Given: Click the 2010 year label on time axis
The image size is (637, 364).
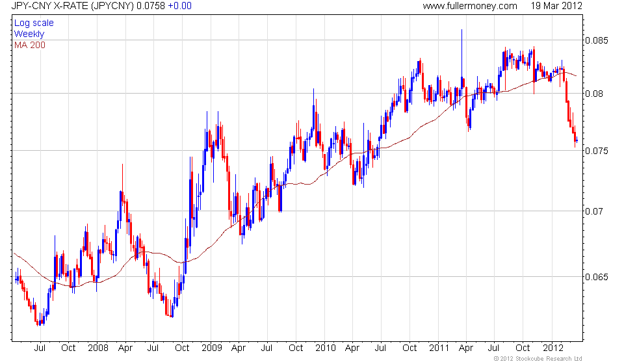Looking at the screenshot, I should 326,348.
